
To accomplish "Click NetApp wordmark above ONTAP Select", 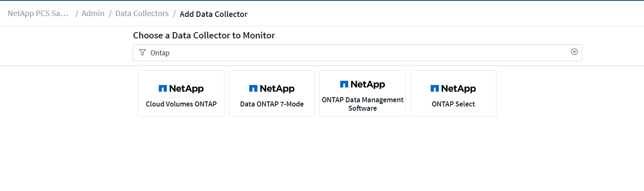I will point(458,89).
